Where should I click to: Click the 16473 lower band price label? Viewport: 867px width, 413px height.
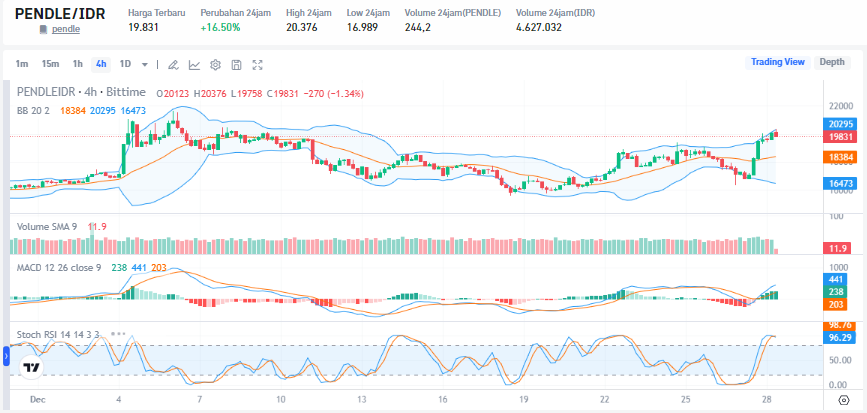coord(840,184)
